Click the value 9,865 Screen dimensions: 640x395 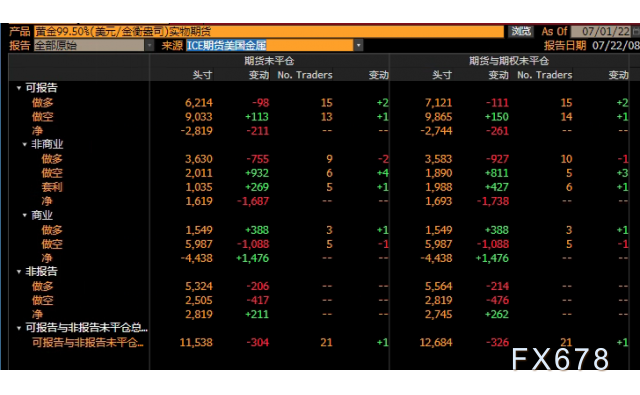click(438, 117)
